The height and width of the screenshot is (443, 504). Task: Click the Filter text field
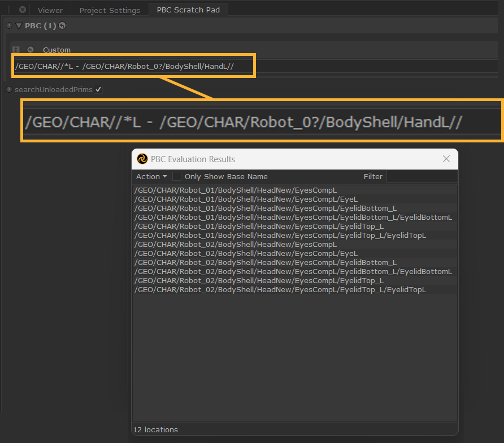[x=422, y=177]
